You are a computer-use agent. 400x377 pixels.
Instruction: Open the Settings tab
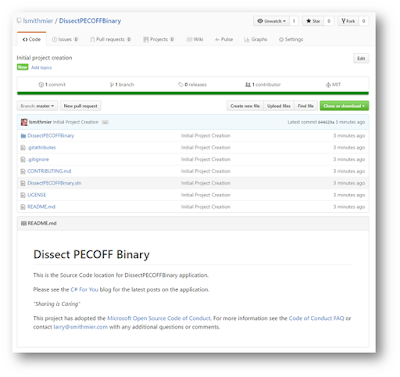(291, 39)
